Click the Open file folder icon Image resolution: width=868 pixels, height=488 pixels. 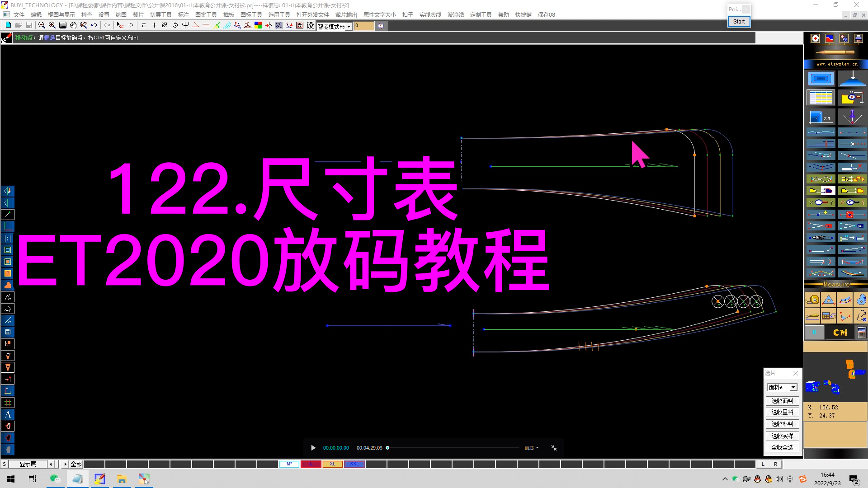tap(19, 25)
